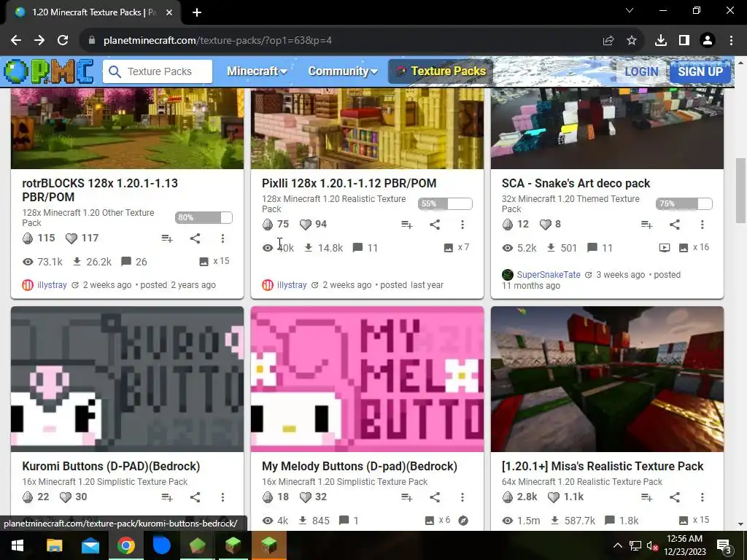Screen dimensions: 747x560
Task: Add Pixlli to a collection
Action: 406,225
